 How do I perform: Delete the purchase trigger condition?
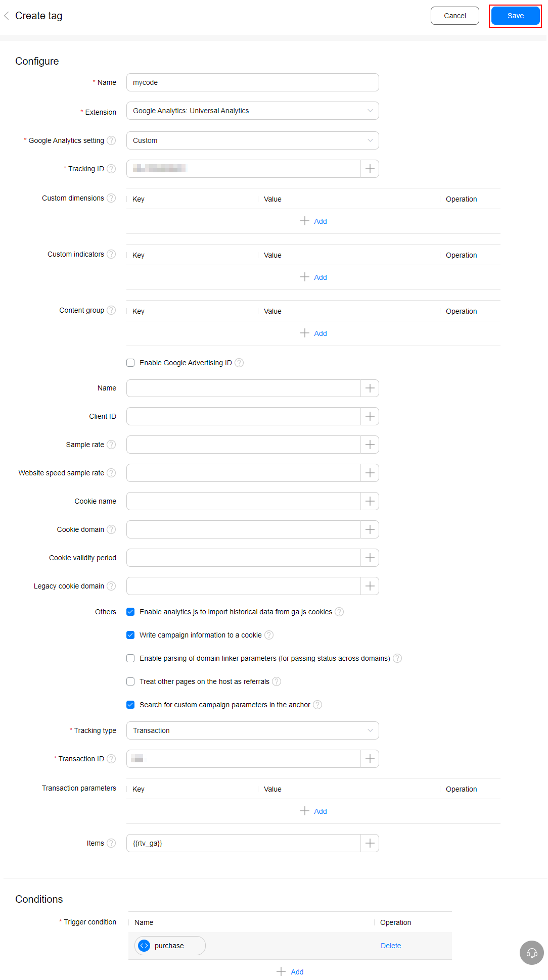391,946
